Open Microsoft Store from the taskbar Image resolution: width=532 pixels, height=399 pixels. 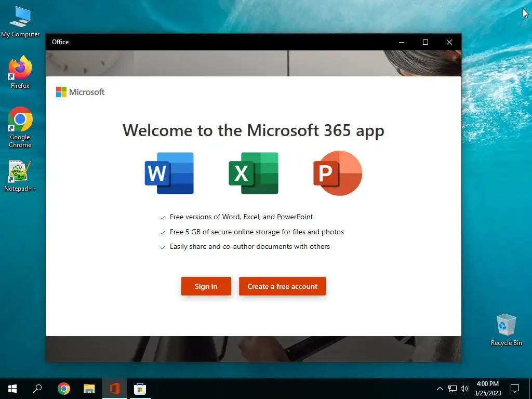point(140,389)
